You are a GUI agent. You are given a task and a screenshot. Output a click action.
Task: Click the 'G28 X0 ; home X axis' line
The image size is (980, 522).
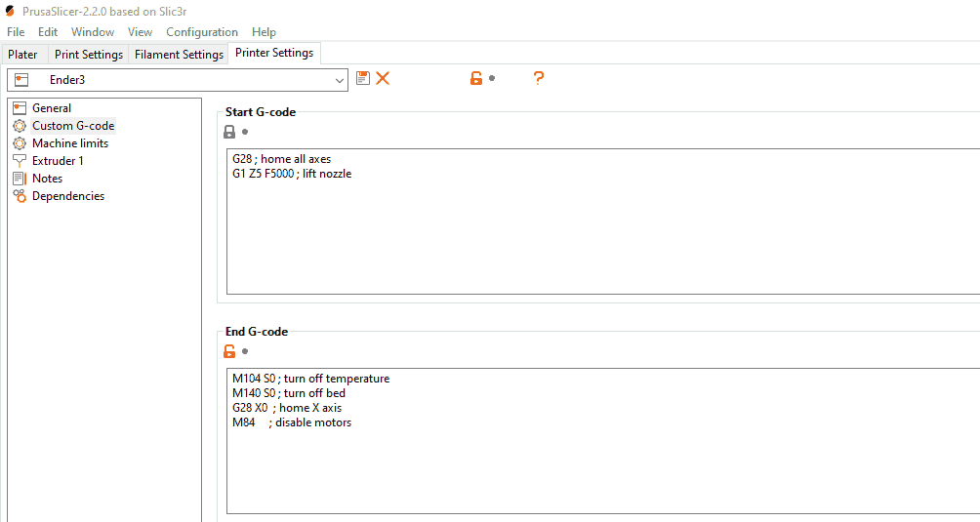pos(287,408)
